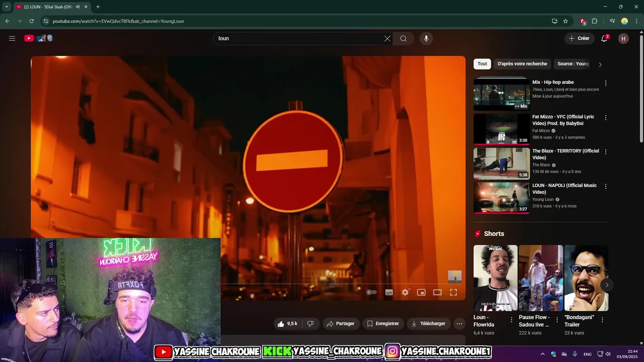The image size is (644, 362).
Task: Go back in the browser
Action: pyautogui.click(x=7, y=21)
